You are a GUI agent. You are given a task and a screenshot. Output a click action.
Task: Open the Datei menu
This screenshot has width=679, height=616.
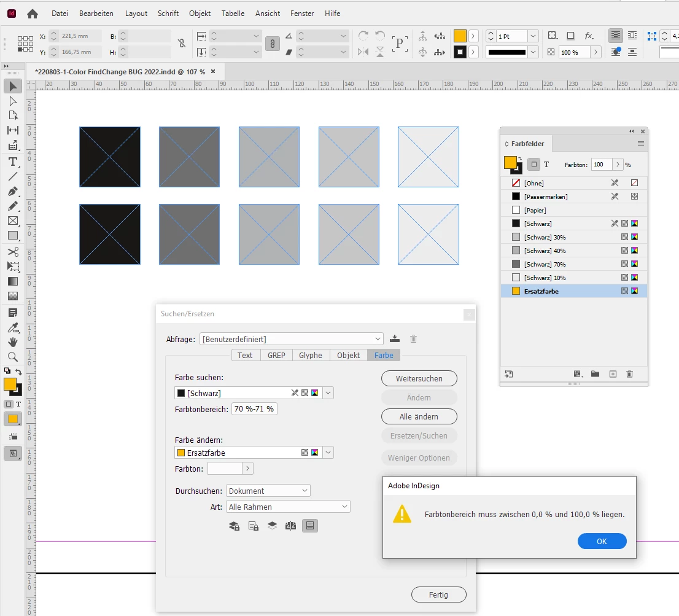(x=60, y=14)
